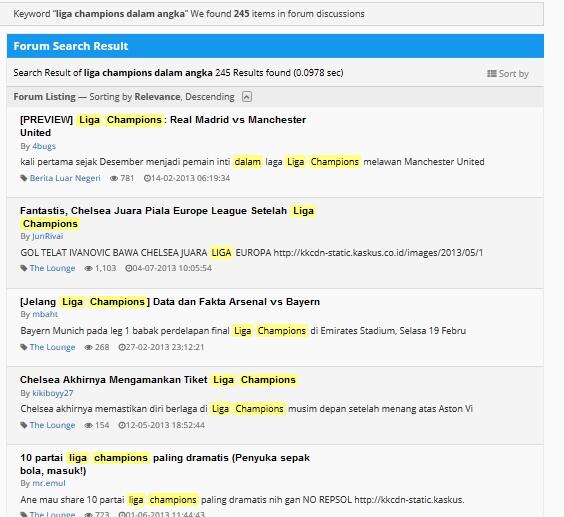564x517 pixels.
Task: Click the view count 154
Action: [x=102, y=425]
